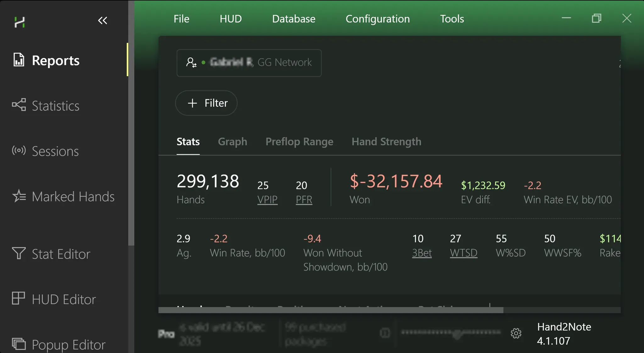The image size is (644, 353).
Task: Add a new Filter
Action: pyautogui.click(x=206, y=103)
